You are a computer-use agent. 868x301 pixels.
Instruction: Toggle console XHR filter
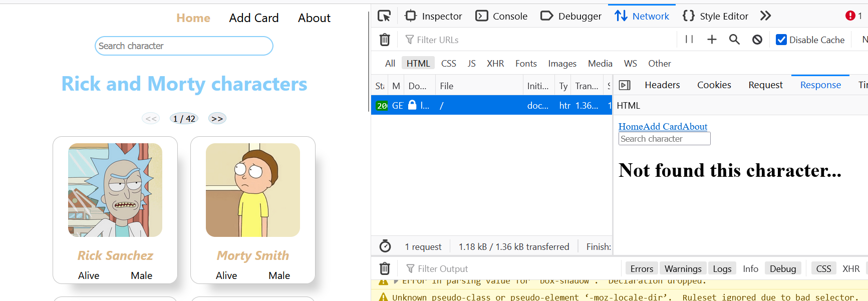851,269
